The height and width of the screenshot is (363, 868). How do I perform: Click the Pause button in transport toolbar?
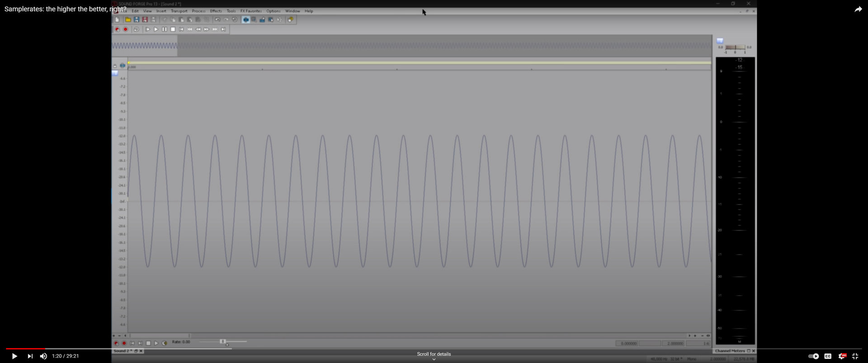(x=165, y=29)
